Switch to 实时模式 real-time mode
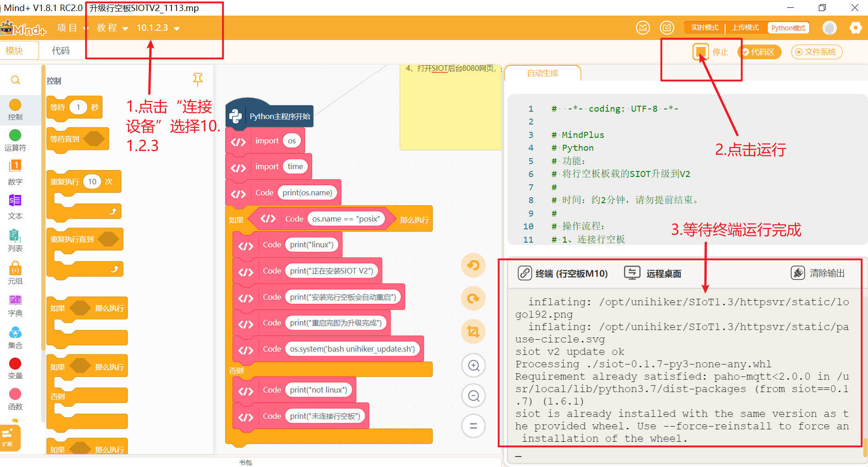Image resolution: width=868 pixels, height=467 pixels. coord(704,28)
